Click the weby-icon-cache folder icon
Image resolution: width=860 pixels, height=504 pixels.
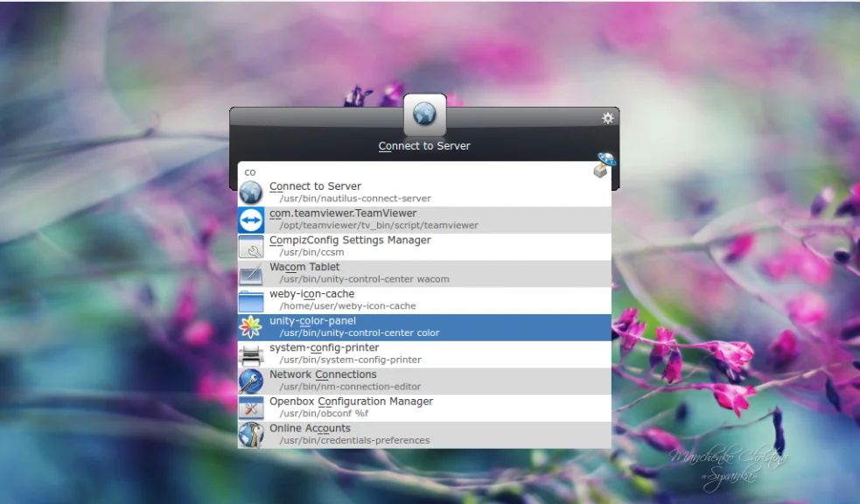coord(251,300)
